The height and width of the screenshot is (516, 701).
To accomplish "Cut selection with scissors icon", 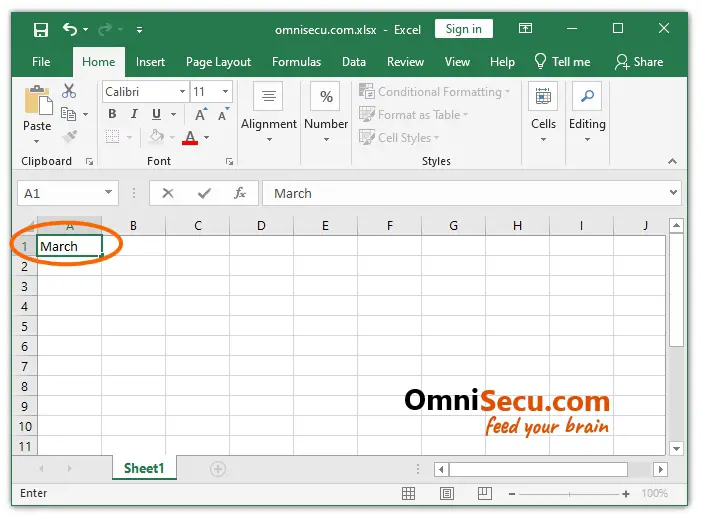I will click(x=69, y=91).
